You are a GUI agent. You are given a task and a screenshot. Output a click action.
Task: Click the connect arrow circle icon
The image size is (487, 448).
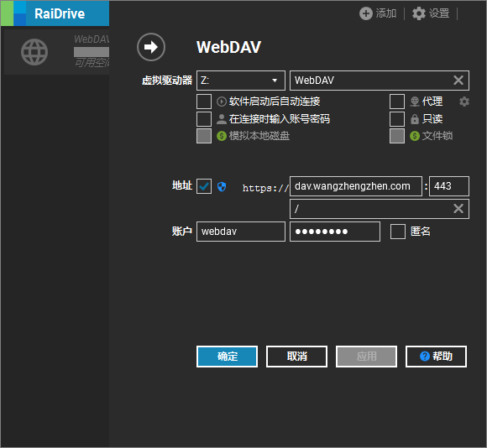151,47
